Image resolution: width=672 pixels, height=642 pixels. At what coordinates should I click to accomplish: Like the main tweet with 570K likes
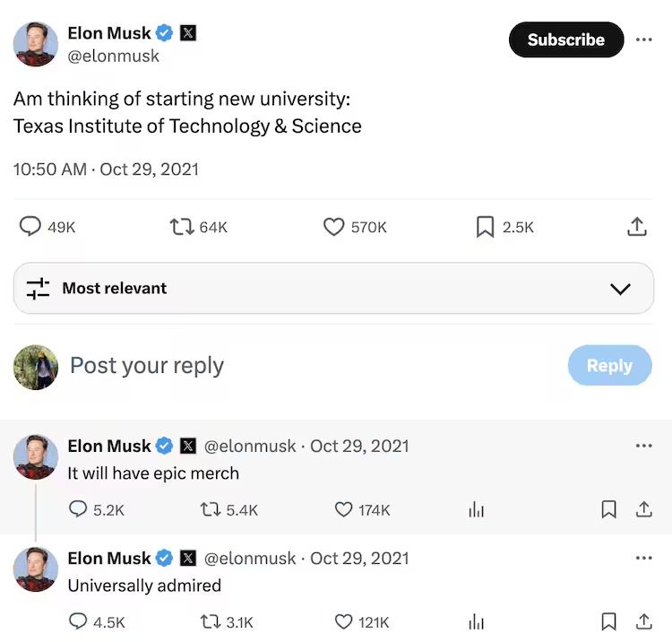pyautogui.click(x=333, y=227)
